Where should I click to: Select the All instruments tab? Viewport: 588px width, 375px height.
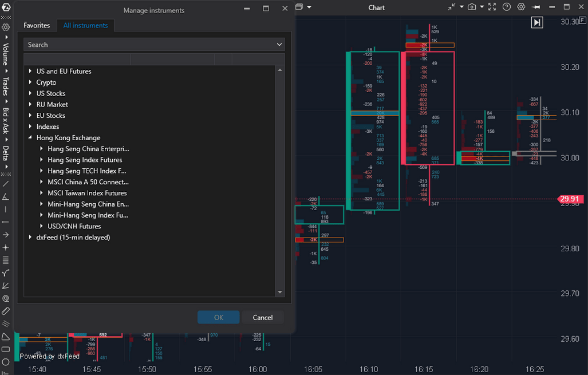tap(85, 25)
